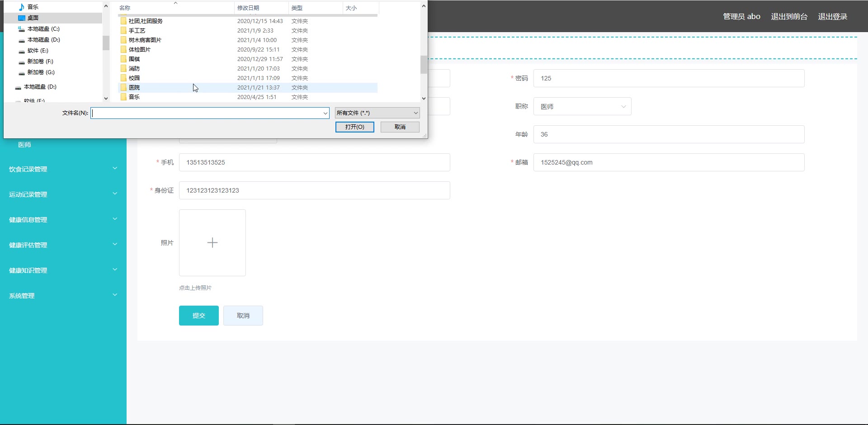Viewport: 868px width, 425px height.
Task: Click the folder tree scrollbar up arrow
Action: (x=106, y=6)
